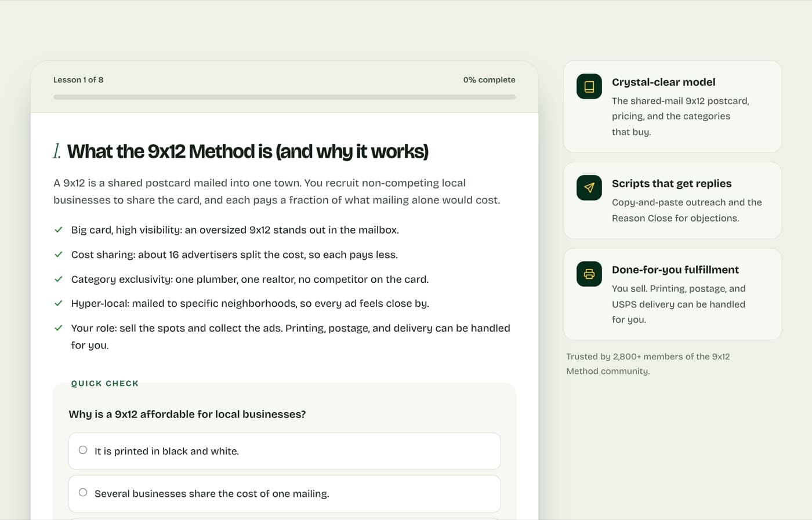Click the checkmark next to Hyper-local

pos(59,303)
